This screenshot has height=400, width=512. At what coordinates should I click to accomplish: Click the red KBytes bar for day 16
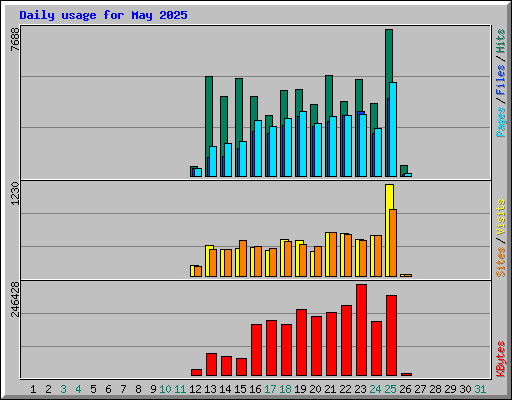coord(256,350)
